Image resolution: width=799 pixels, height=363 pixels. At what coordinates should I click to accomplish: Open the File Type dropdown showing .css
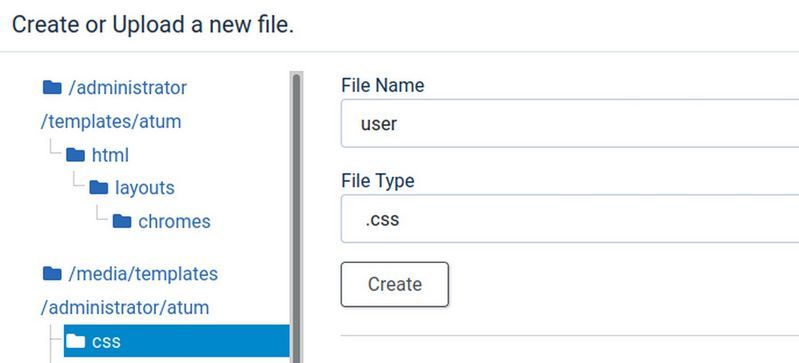click(x=570, y=219)
